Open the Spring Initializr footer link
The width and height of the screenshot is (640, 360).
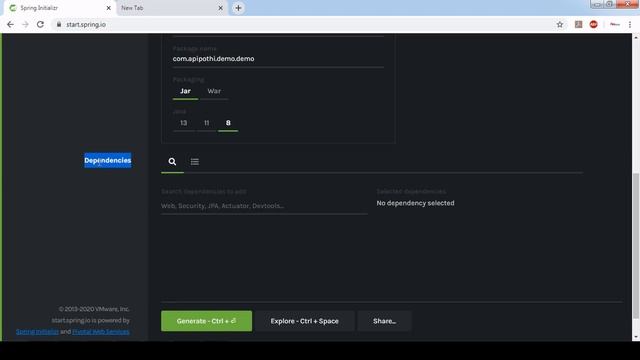38,332
